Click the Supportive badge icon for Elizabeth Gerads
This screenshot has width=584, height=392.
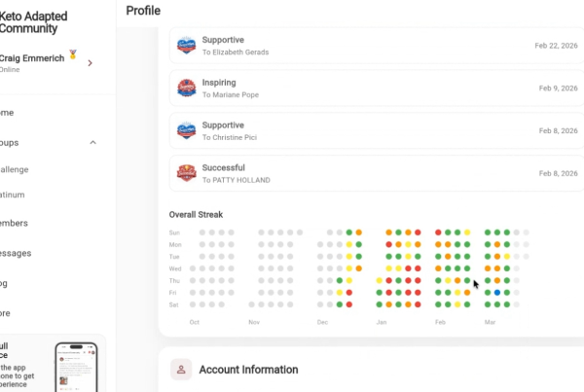(x=187, y=45)
